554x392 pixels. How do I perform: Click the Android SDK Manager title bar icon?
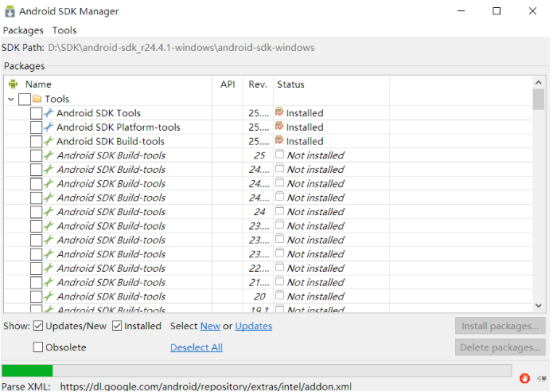(x=10, y=11)
